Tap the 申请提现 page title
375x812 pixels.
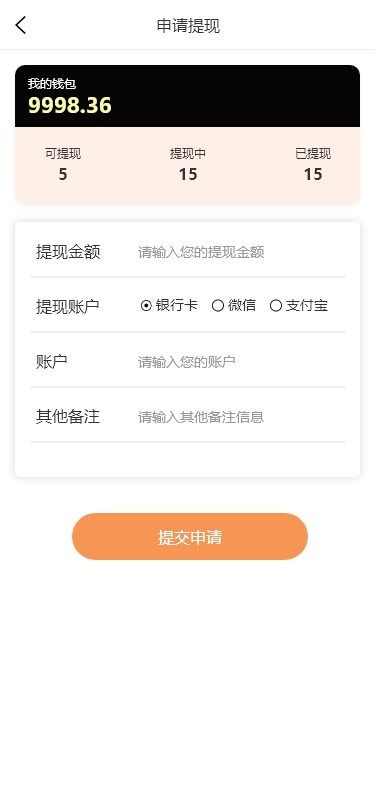(188, 25)
